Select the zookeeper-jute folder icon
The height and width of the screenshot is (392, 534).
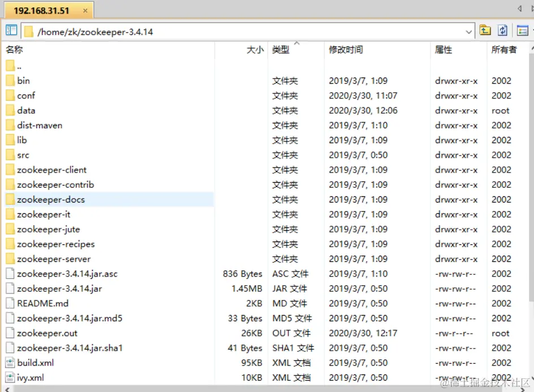[10, 229]
